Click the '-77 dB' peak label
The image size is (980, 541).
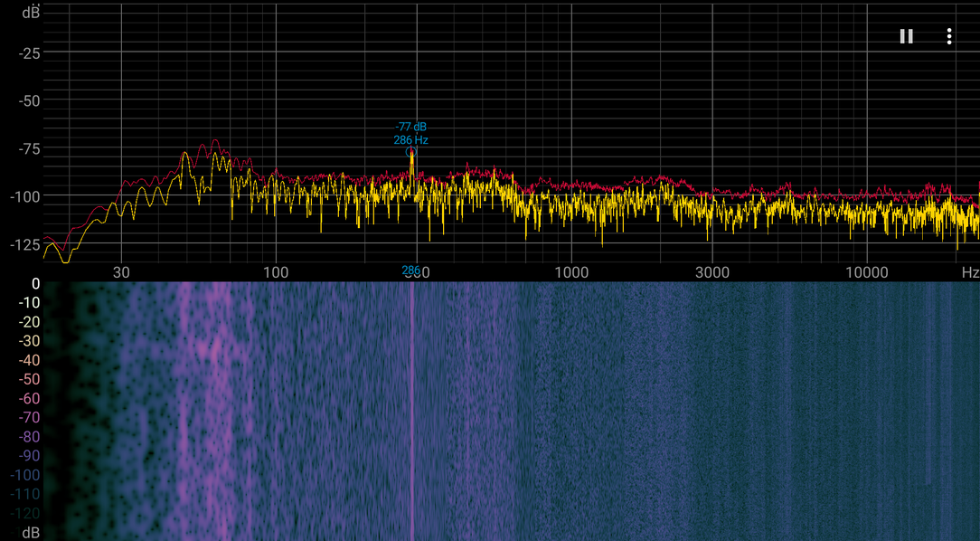(410, 127)
